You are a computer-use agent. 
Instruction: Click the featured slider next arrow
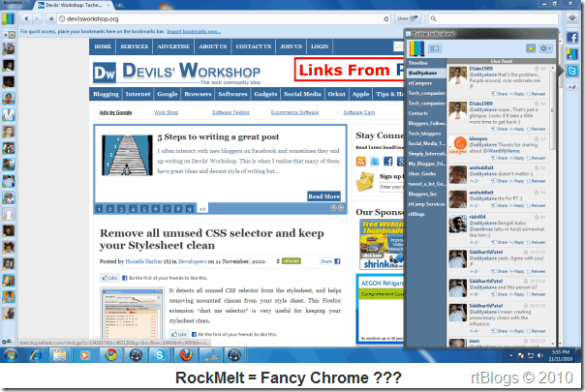point(341,208)
